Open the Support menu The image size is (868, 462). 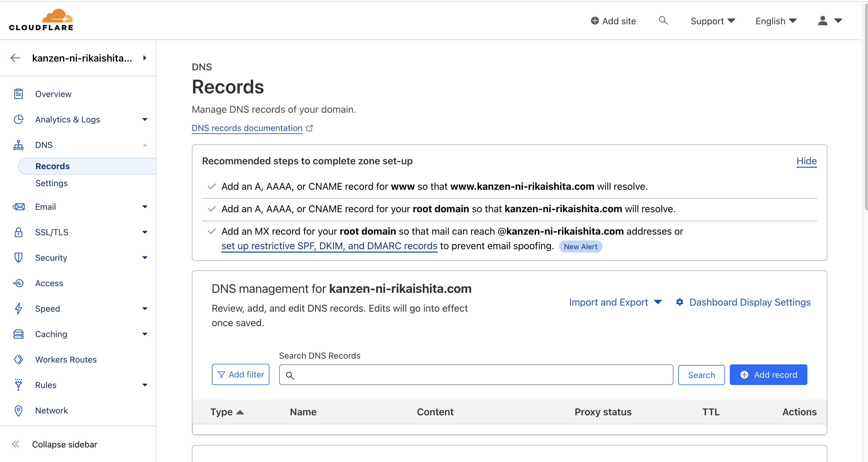click(712, 21)
